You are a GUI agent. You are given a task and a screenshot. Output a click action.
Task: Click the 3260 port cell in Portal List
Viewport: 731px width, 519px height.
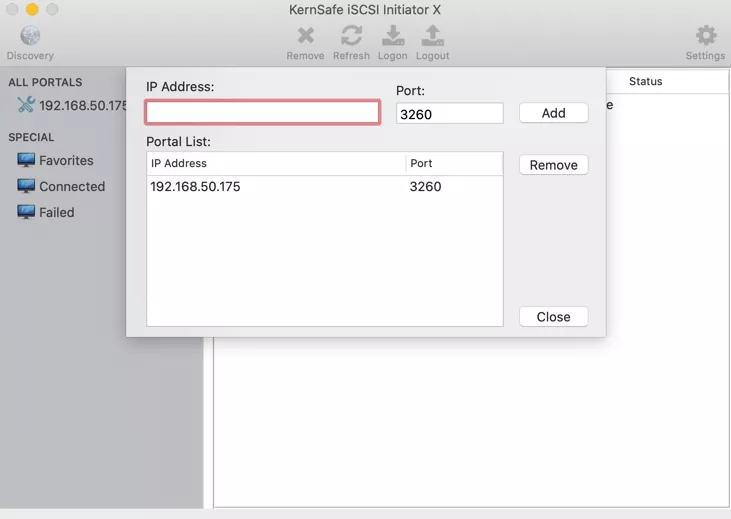[425, 187]
